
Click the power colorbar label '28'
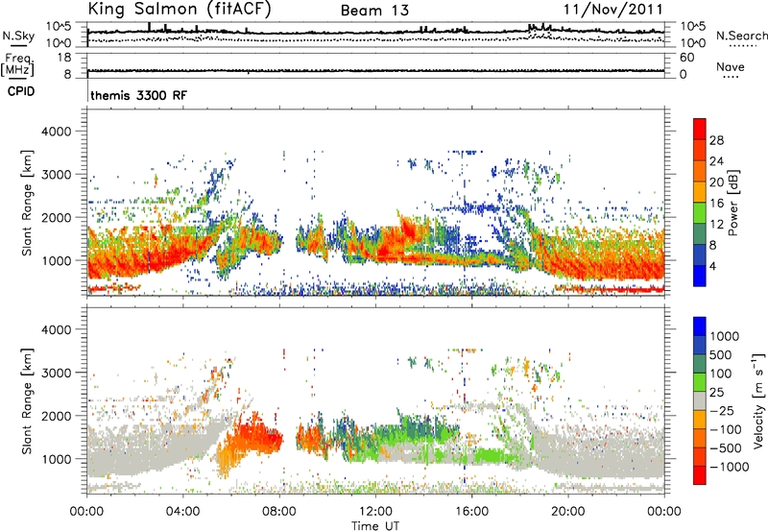[716, 140]
